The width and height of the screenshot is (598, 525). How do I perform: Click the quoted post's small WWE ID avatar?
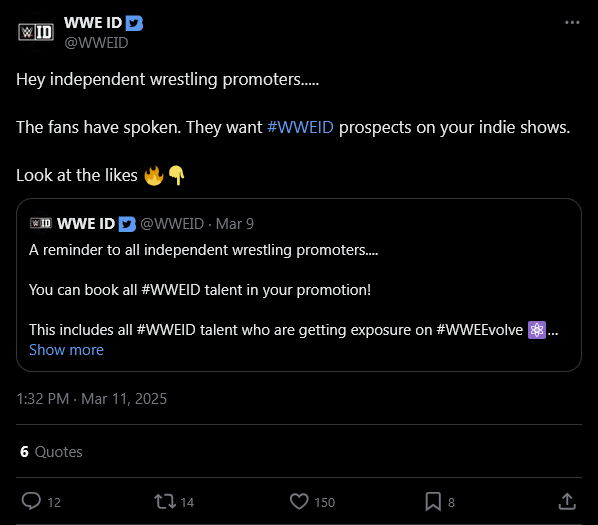pyautogui.click(x=41, y=223)
